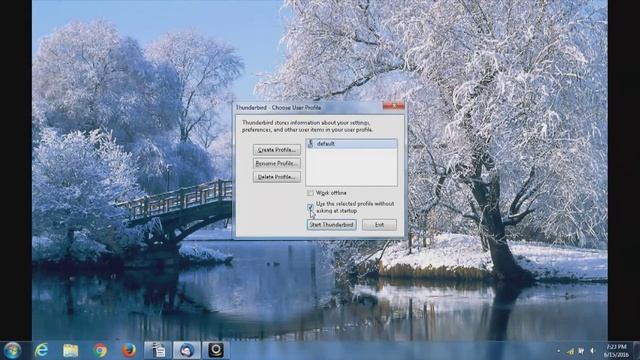Start Thunderbird with the selected profile
This screenshot has width=640, height=360.
pos(331,224)
